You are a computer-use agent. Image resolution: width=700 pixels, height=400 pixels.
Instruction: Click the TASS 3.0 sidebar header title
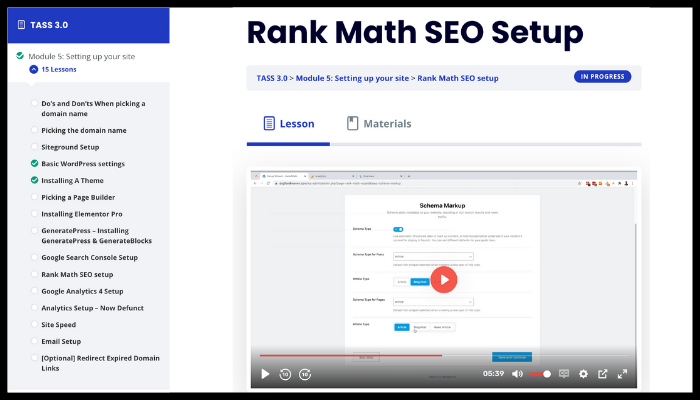[49, 25]
